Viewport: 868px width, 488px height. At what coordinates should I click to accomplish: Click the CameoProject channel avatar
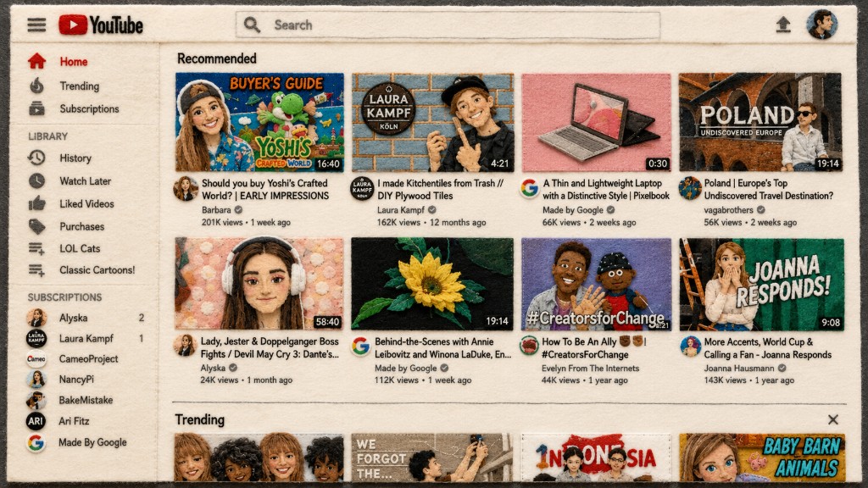pyautogui.click(x=36, y=359)
